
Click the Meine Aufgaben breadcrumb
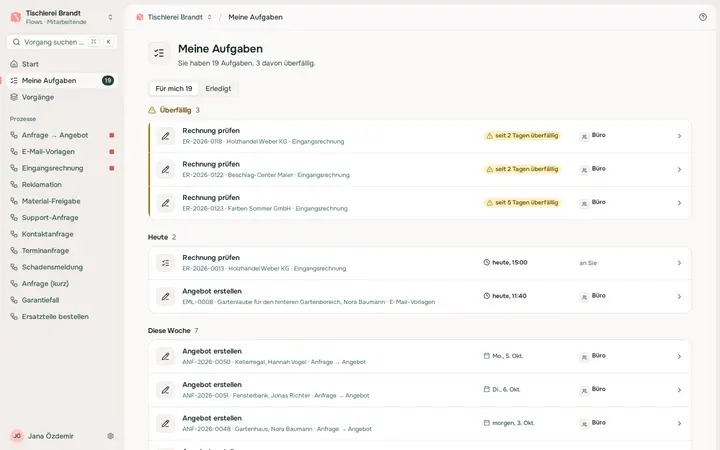255,17
